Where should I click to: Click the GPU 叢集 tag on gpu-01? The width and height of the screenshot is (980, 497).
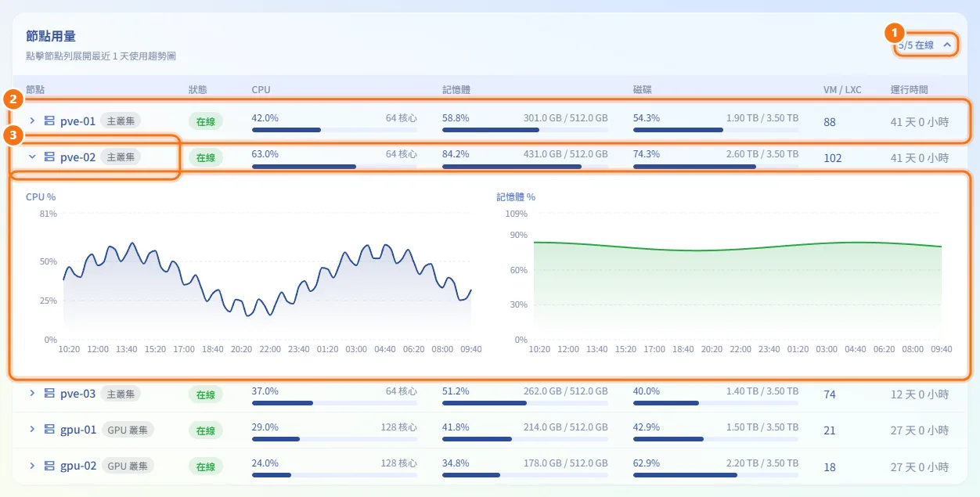click(127, 430)
